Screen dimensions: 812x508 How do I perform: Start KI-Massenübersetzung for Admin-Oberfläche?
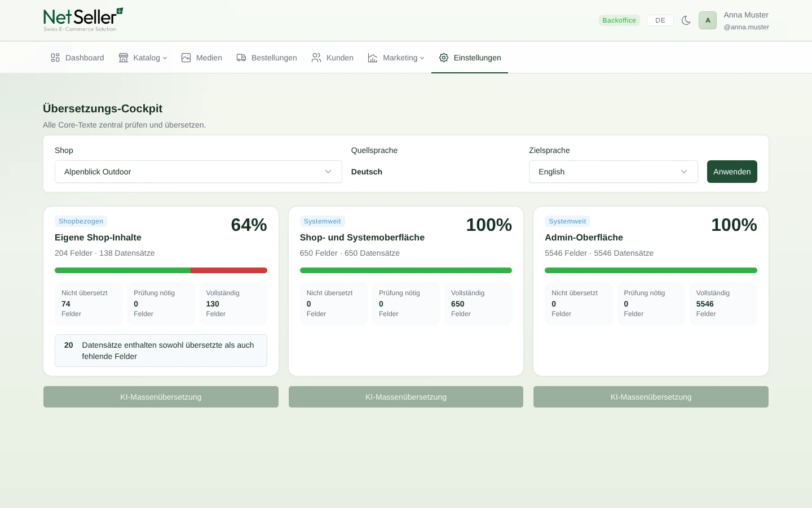651,397
